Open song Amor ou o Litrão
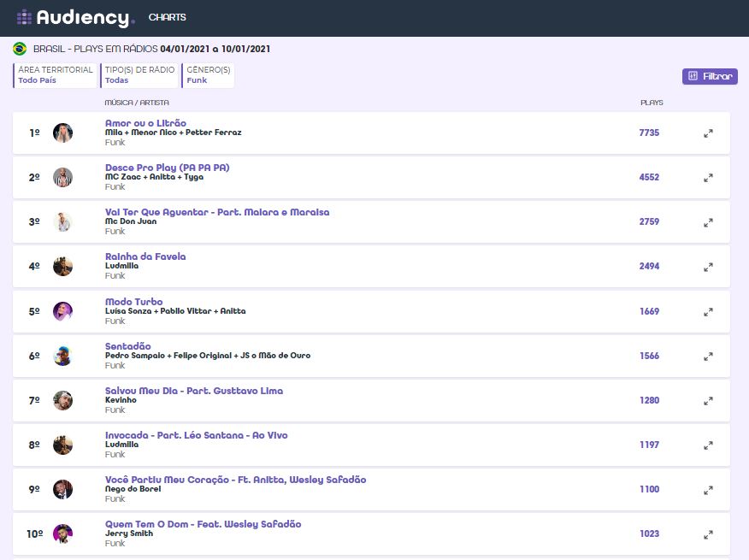This screenshot has width=749, height=560. coord(145,123)
